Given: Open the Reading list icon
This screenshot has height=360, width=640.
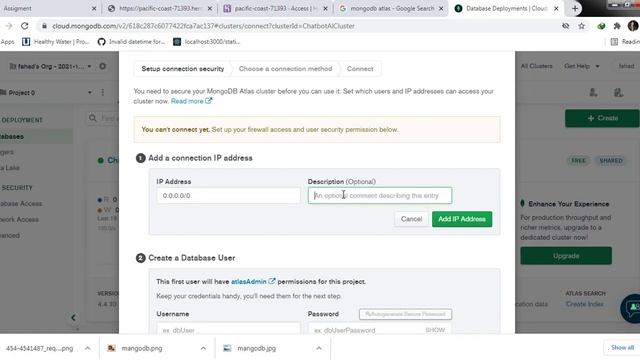Looking at the screenshot, I should 624,42.
